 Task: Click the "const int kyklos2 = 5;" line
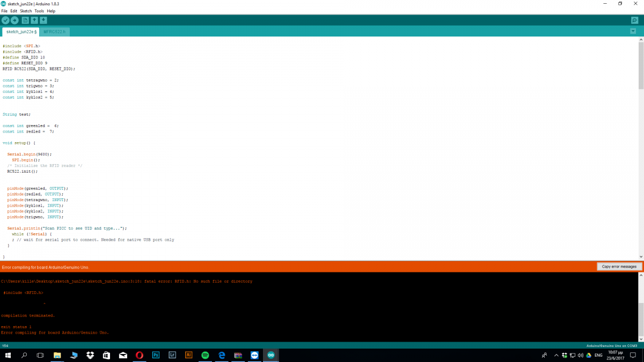(28, 98)
